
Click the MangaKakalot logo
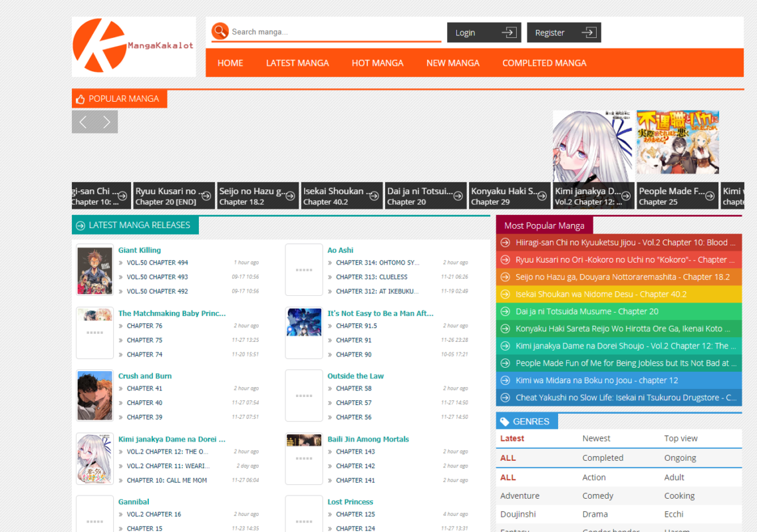click(x=134, y=47)
